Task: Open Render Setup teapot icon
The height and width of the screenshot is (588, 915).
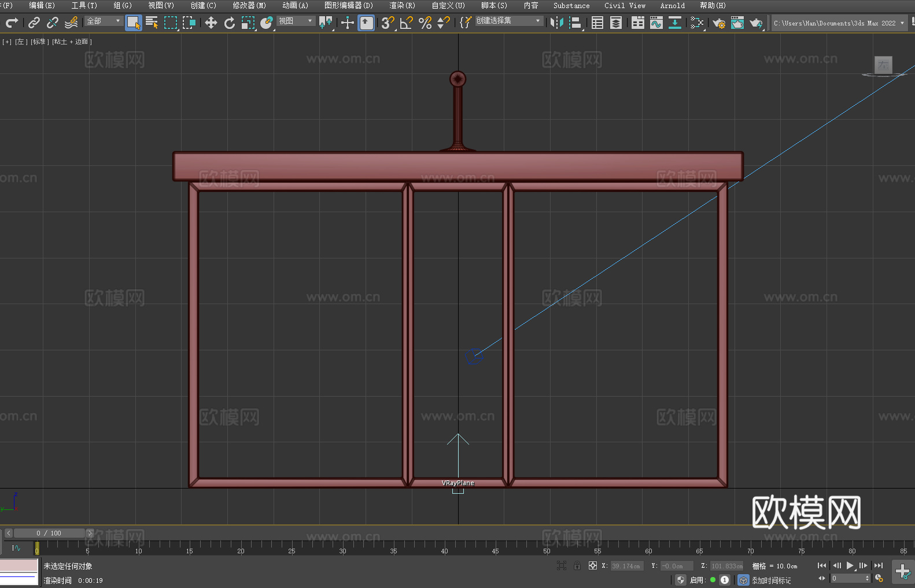Action: [719, 23]
